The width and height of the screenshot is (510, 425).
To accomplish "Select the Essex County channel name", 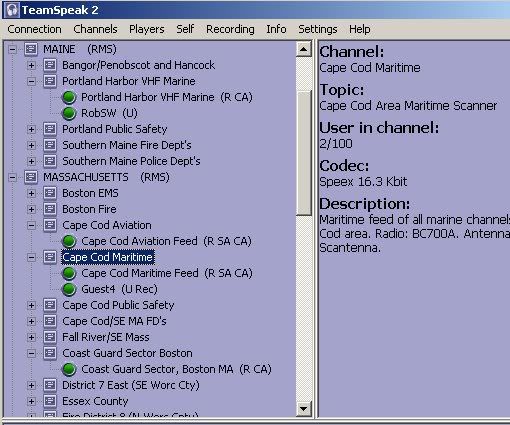I will click(95, 401).
